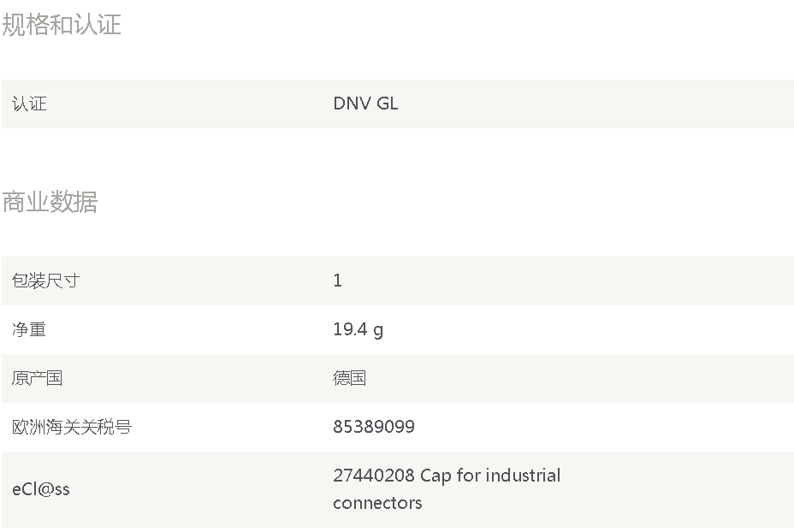Select the 欧洲海关关税号 row label
Image resolution: width=794 pixels, height=532 pixels.
click(71, 427)
